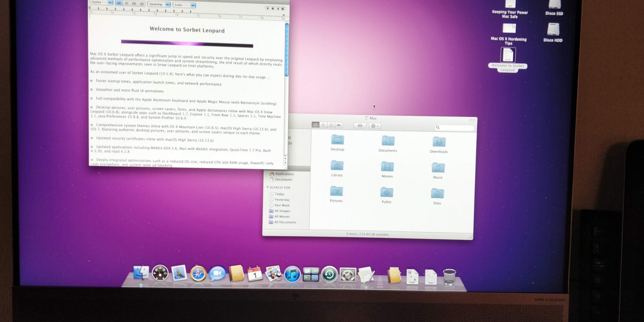
Task: Switch to TextEdit in Dock
Action: [x=367, y=275]
